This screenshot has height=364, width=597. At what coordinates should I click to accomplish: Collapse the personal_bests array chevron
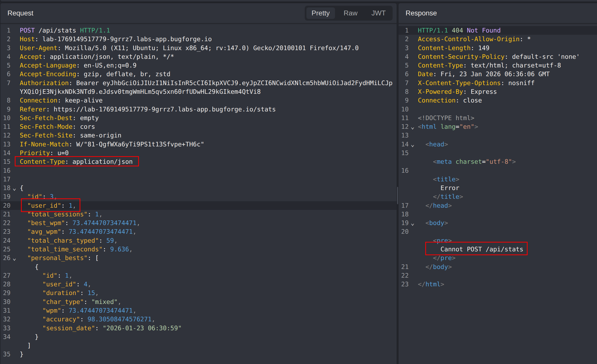(14, 259)
